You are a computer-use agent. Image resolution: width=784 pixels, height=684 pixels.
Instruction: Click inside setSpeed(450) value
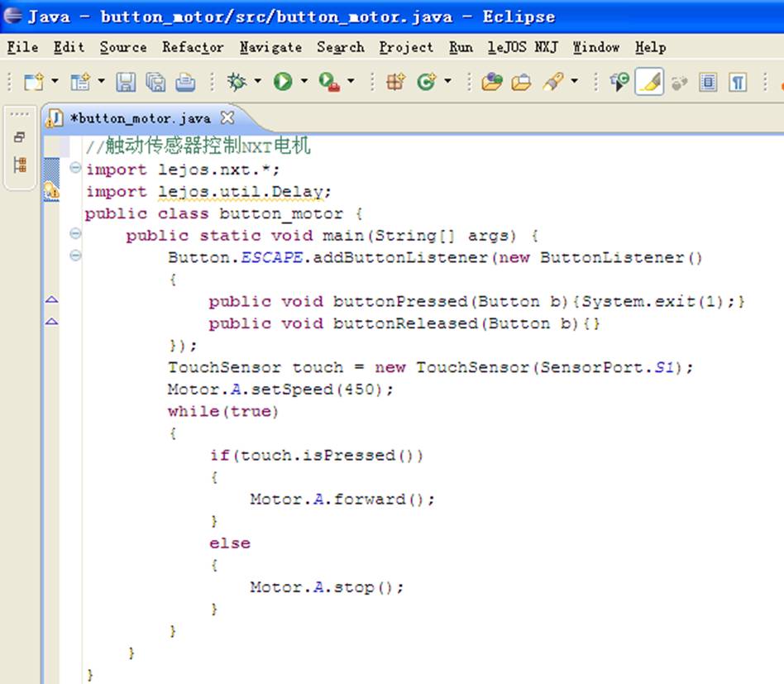[x=360, y=390]
